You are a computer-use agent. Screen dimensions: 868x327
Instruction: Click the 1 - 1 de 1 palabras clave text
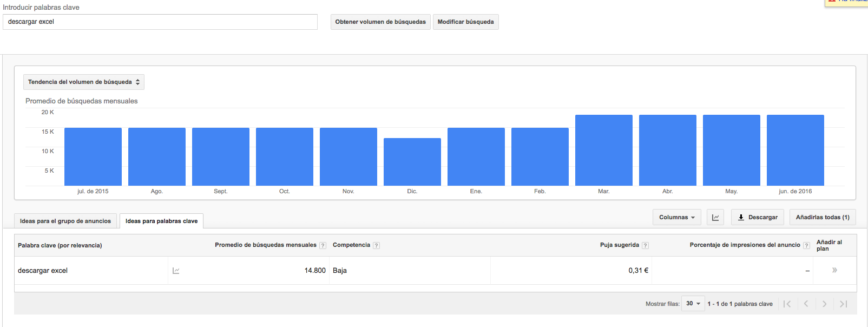(740, 304)
